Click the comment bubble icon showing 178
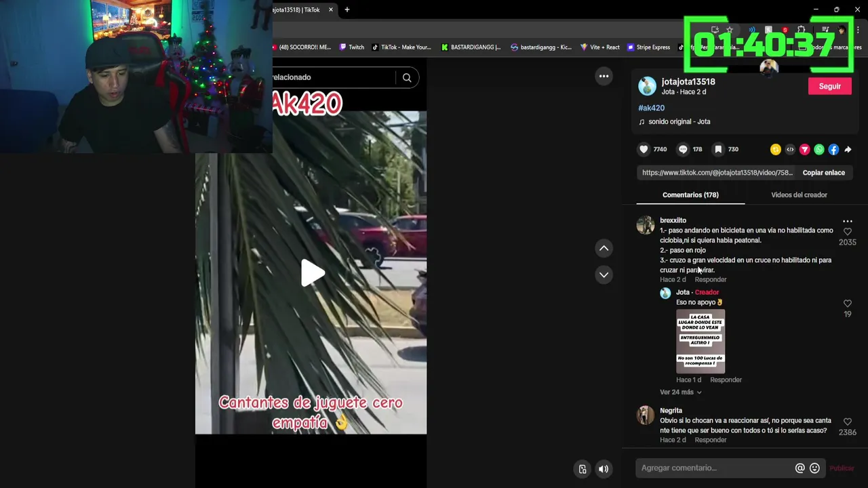 pos(683,149)
